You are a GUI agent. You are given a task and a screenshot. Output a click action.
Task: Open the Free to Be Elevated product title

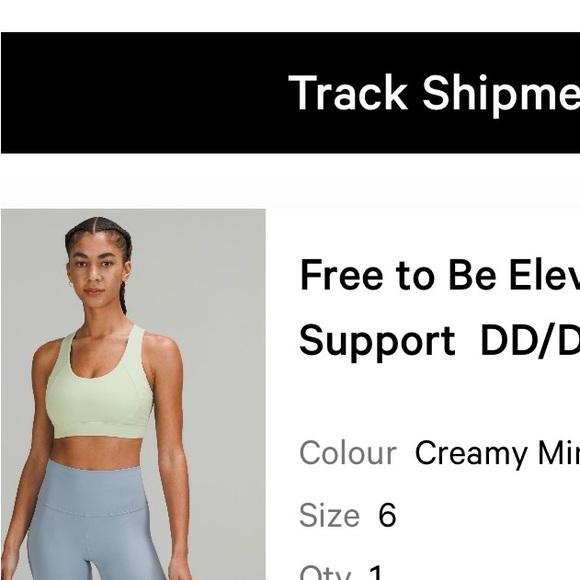tap(439, 275)
